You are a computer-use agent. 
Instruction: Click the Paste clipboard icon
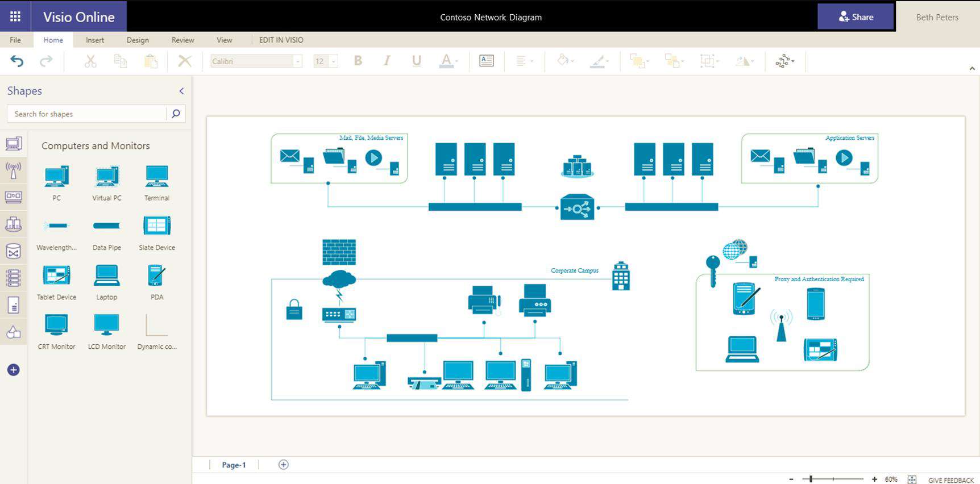pyautogui.click(x=151, y=61)
